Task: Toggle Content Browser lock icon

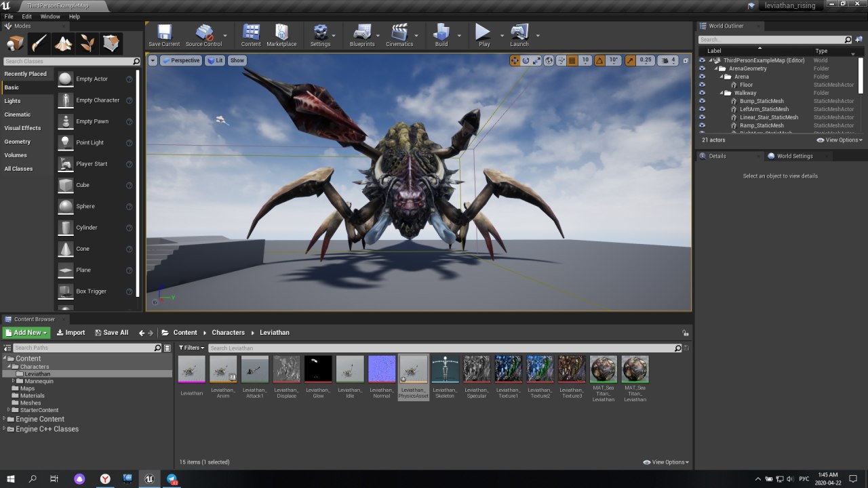Action: click(686, 333)
